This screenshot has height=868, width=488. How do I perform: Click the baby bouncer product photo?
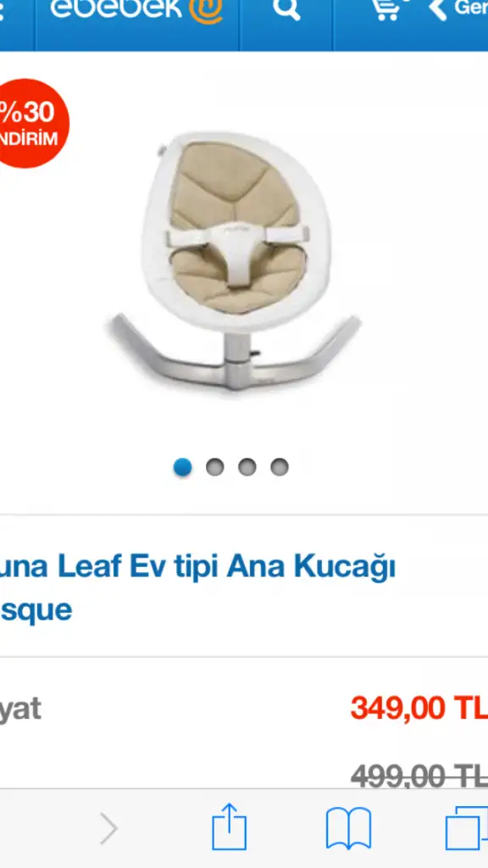click(x=233, y=261)
